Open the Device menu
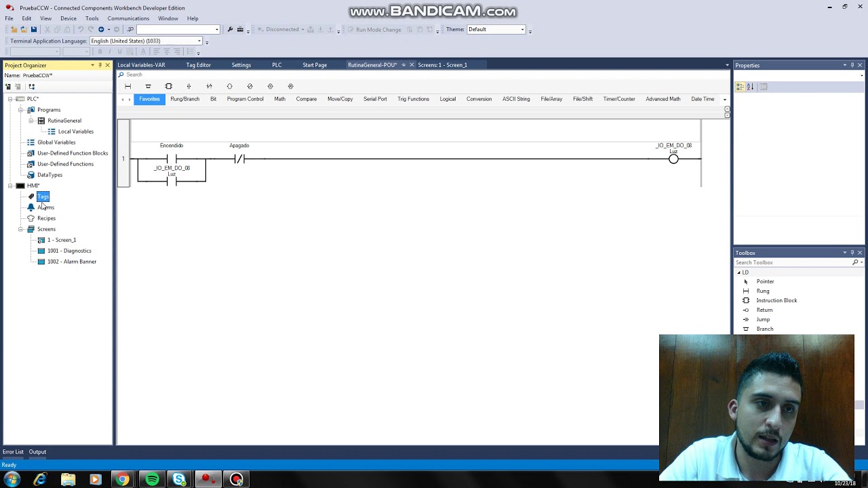 point(68,18)
